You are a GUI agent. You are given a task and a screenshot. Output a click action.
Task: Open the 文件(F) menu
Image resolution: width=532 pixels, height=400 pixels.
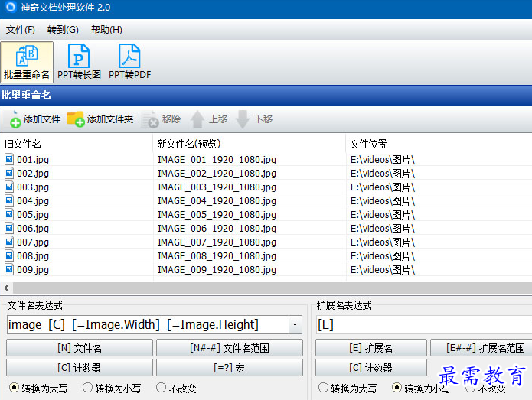21,30
